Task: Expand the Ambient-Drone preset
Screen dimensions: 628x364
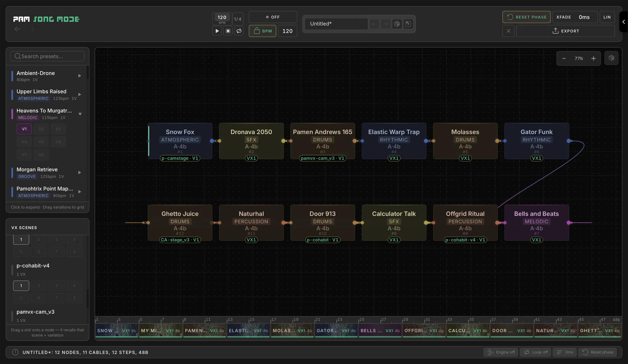Action: tap(79, 76)
